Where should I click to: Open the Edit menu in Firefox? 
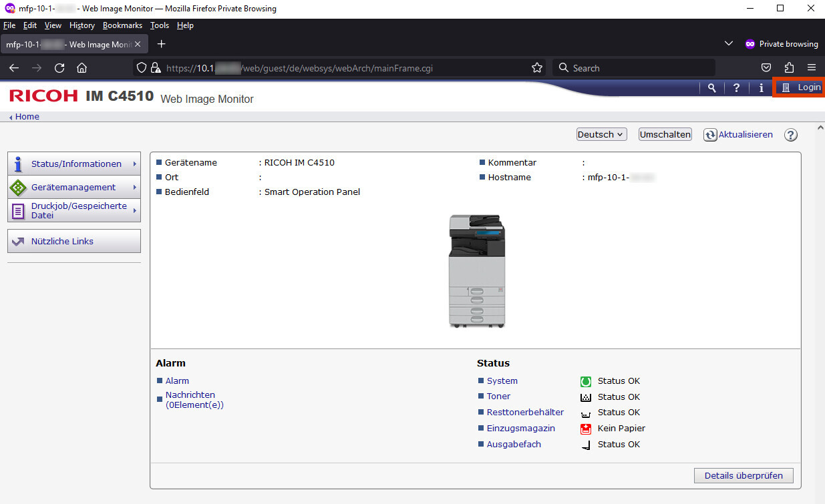[x=30, y=25]
